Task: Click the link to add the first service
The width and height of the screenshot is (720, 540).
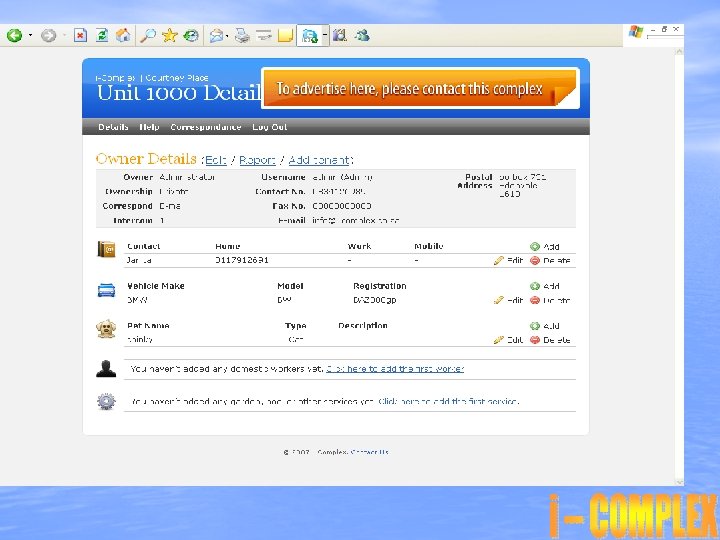Action: pyautogui.click(x=449, y=401)
